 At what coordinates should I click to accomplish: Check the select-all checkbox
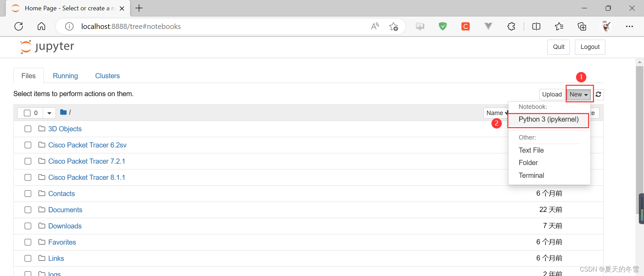coord(27,113)
